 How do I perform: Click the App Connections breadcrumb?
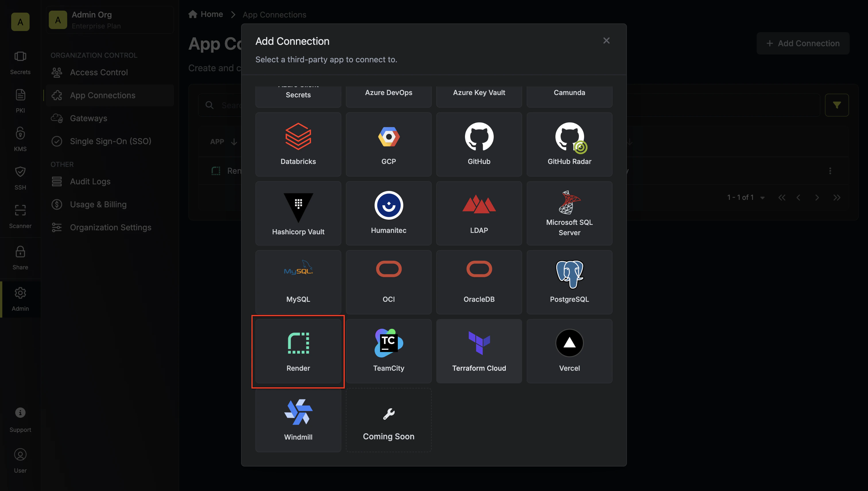(x=274, y=15)
